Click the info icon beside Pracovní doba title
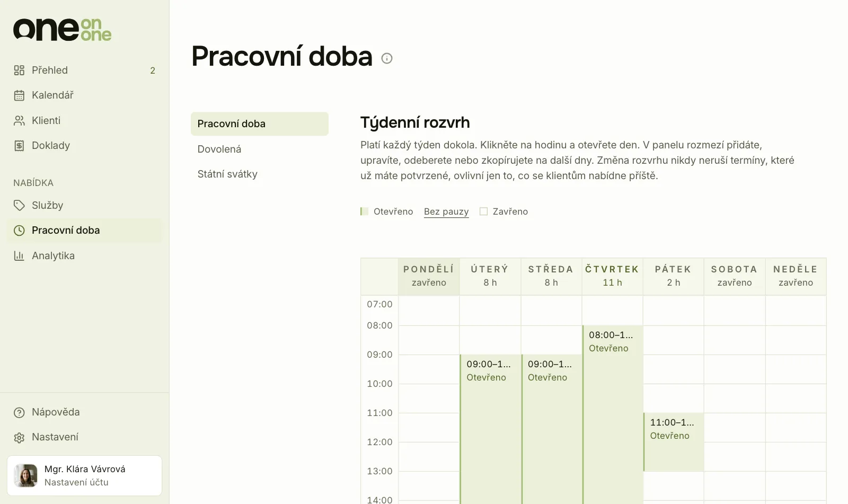This screenshot has height=504, width=848. point(387,58)
